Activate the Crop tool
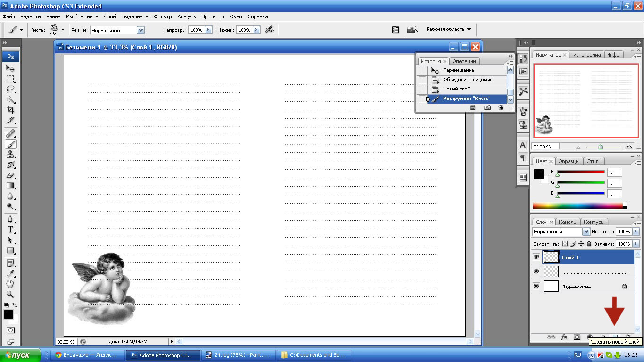This screenshot has height=362, width=644. point(10,110)
